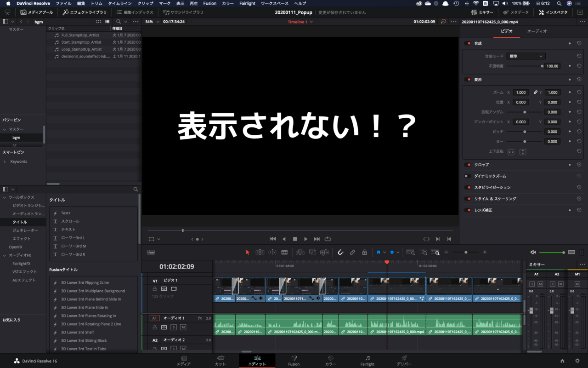
Task: Click Play Reverse transport button
Action: pyautogui.click(x=284, y=239)
